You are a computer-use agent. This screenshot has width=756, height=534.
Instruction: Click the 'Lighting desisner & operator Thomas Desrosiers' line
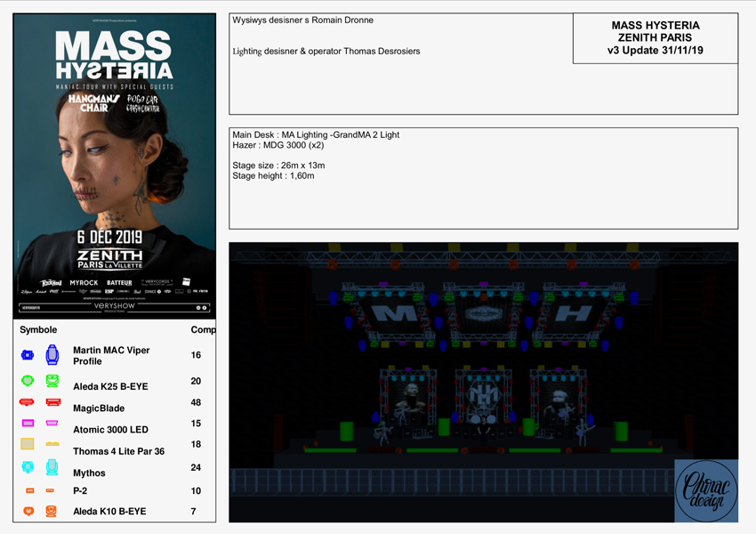[326, 51]
